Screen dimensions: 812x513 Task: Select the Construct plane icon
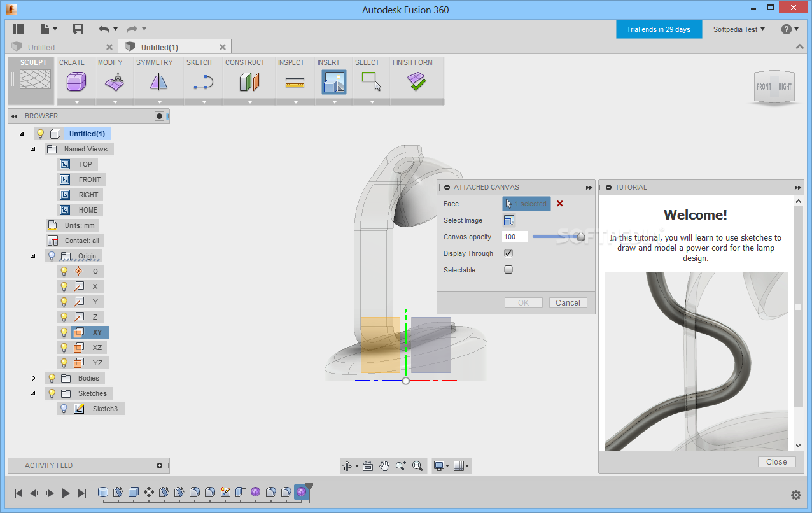coord(249,82)
